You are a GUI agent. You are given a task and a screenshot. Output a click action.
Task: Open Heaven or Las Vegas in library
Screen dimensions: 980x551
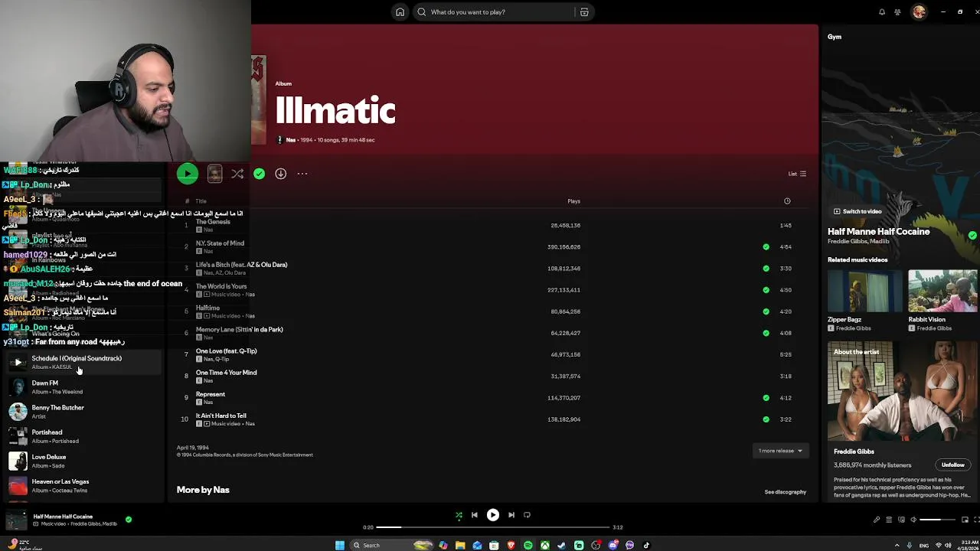point(83,485)
